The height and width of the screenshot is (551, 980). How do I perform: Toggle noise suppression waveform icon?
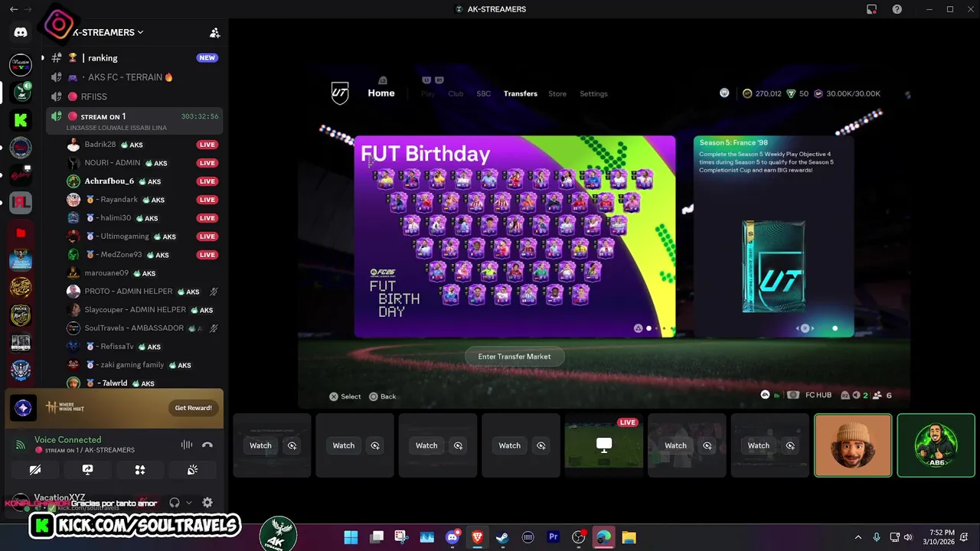point(186,445)
